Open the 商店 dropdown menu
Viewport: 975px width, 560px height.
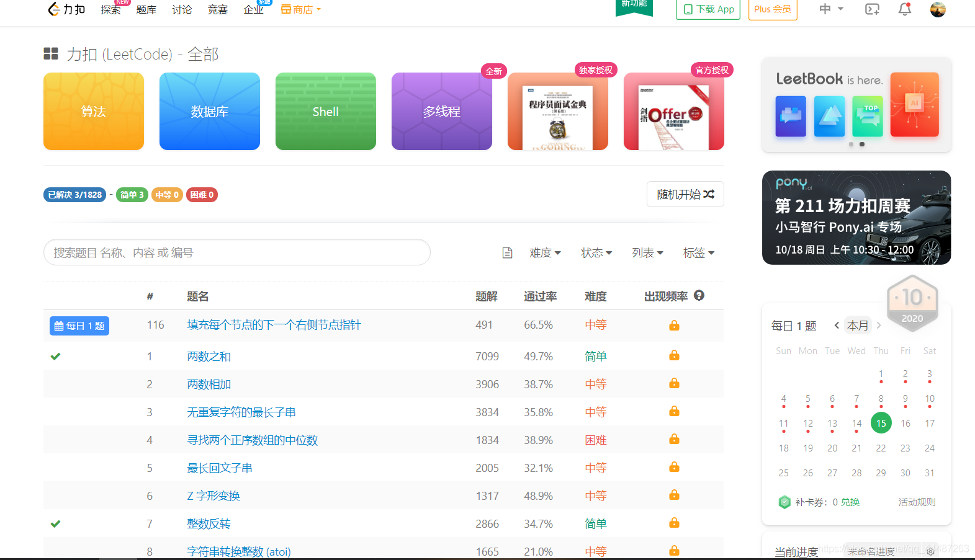[x=301, y=9]
